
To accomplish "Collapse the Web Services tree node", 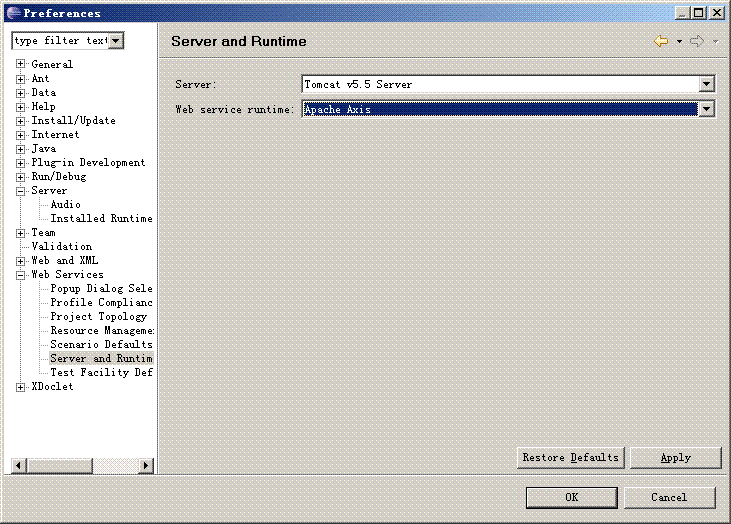I will click(x=20, y=275).
